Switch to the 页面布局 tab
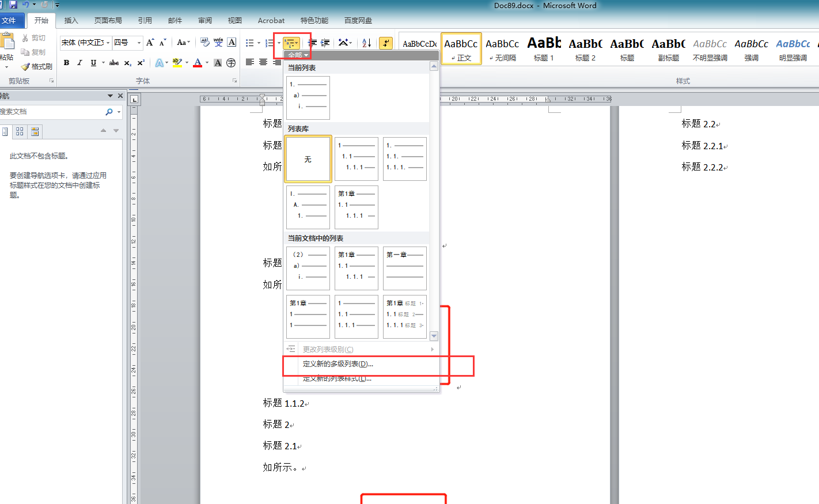The height and width of the screenshot is (504, 819). pyautogui.click(x=108, y=21)
